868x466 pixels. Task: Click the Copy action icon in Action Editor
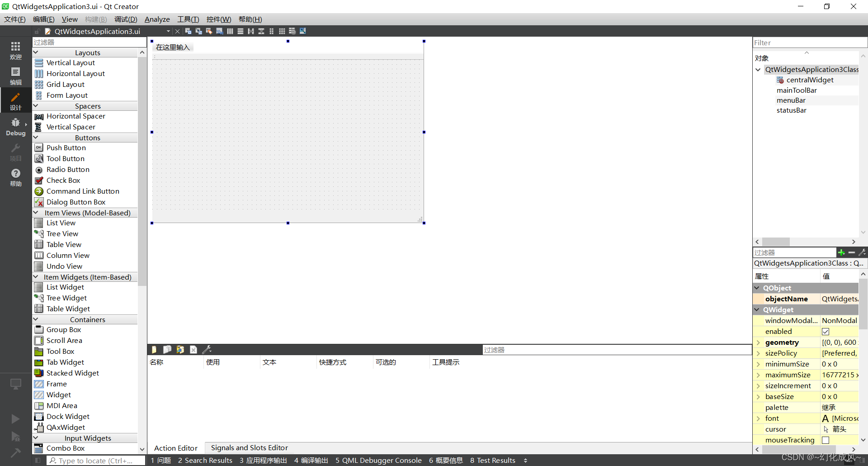click(167, 349)
